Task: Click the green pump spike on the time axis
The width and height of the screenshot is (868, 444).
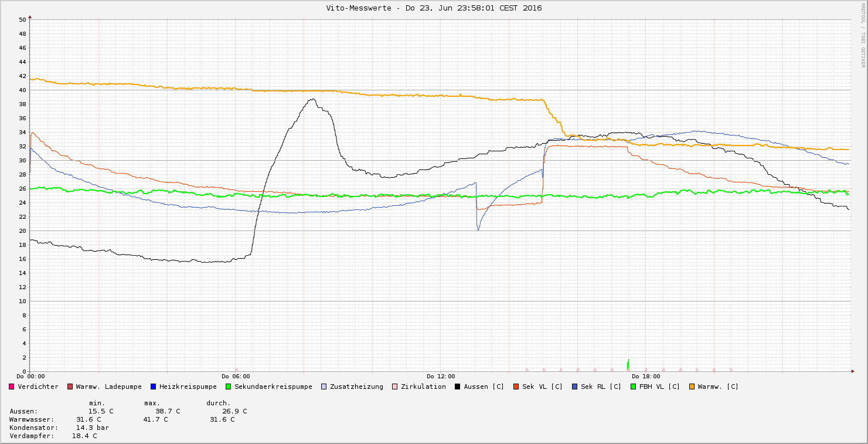Action: click(628, 365)
